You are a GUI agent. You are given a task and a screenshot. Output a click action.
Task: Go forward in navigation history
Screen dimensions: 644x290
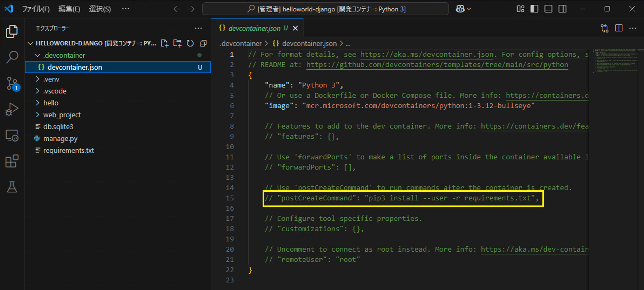(191, 9)
